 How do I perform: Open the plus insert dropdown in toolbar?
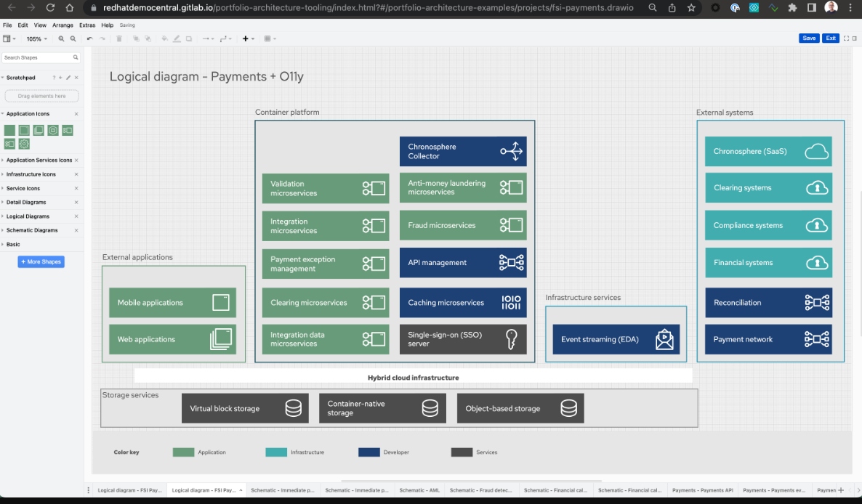pos(249,38)
